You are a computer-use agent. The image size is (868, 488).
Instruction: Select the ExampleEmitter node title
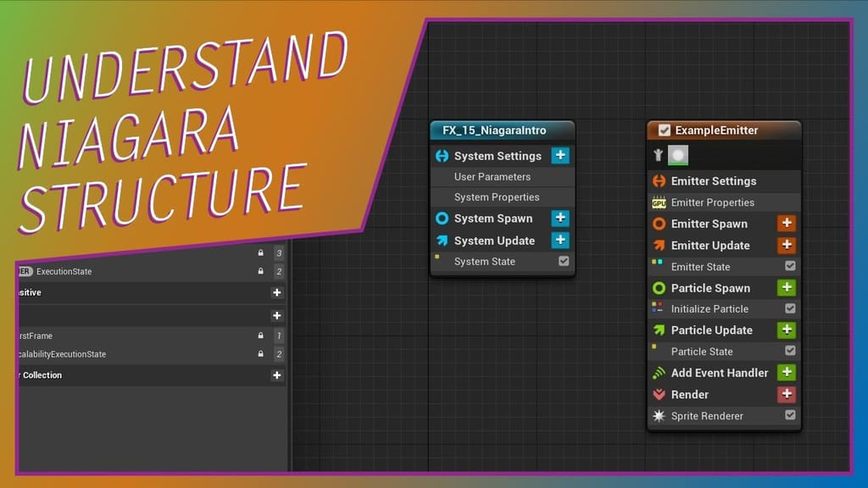point(716,130)
